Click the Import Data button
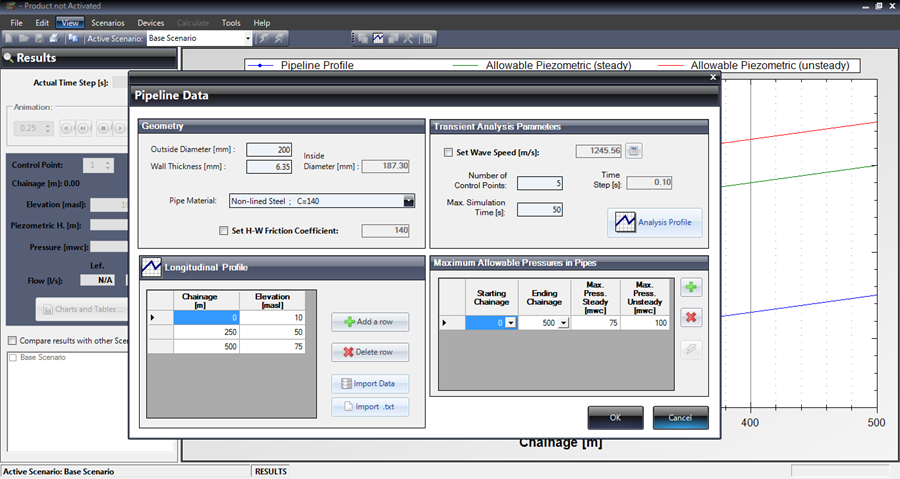This screenshot has height=479, width=900. (370, 384)
